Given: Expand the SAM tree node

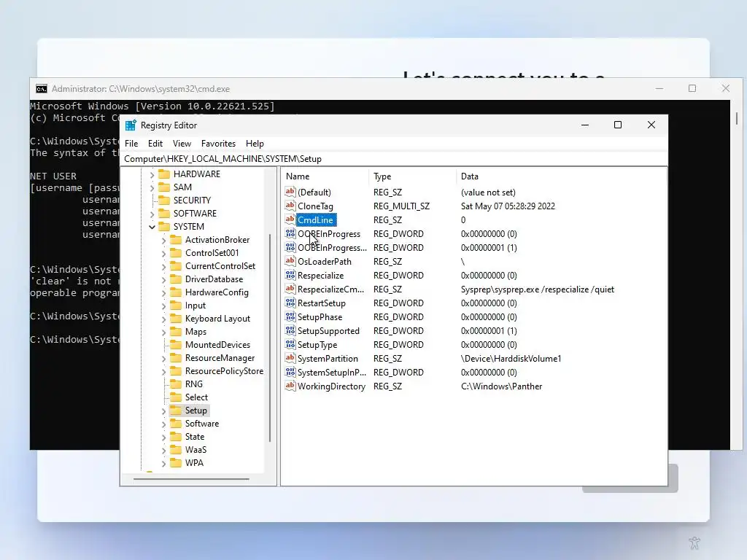Looking at the screenshot, I should [x=152, y=187].
